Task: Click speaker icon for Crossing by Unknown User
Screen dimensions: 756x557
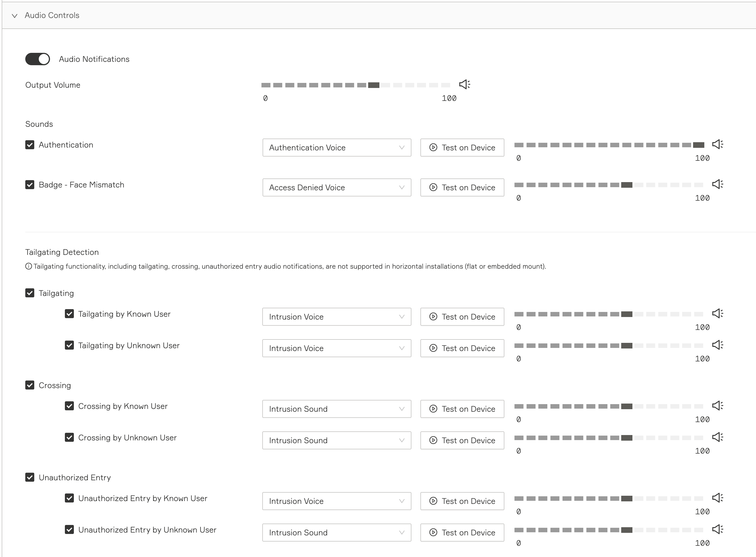Action: (717, 437)
